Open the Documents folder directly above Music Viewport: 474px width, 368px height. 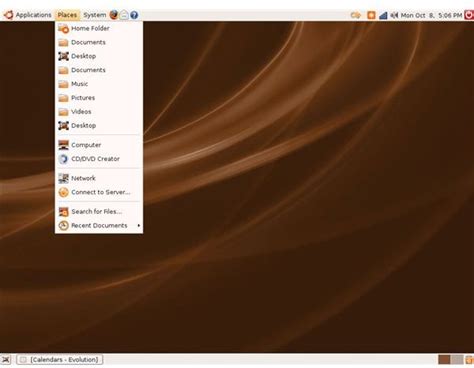tap(99, 70)
